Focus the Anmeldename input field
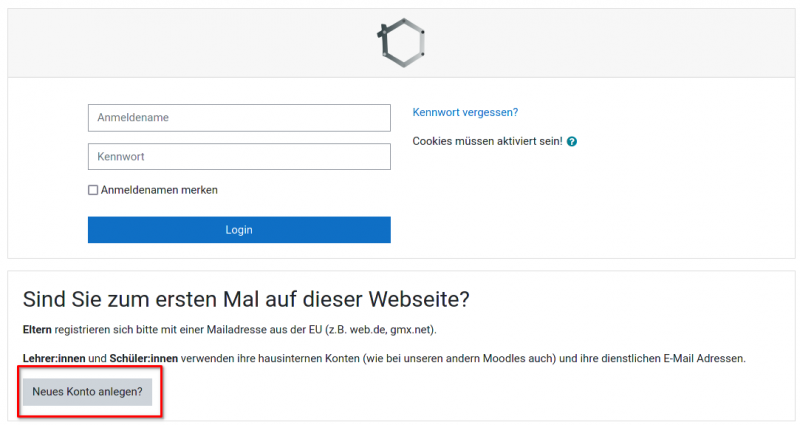Image resolution: width=800 pixels, height=425 pixels. [239, 118]
